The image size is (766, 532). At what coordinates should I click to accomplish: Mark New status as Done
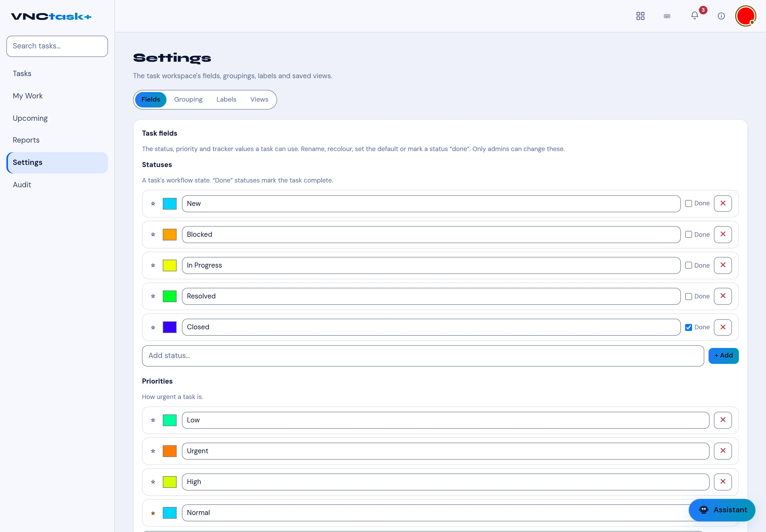688,204
